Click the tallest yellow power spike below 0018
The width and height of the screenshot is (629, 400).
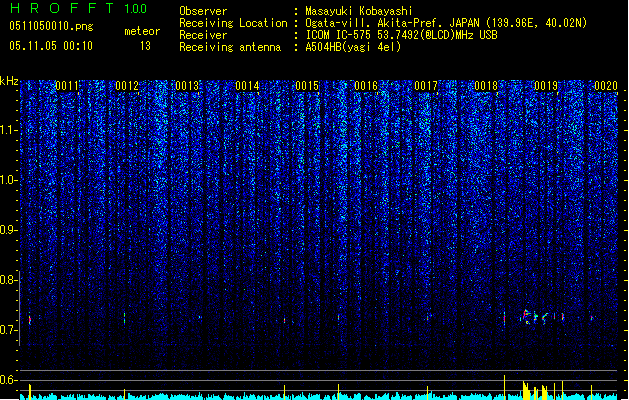504,387
